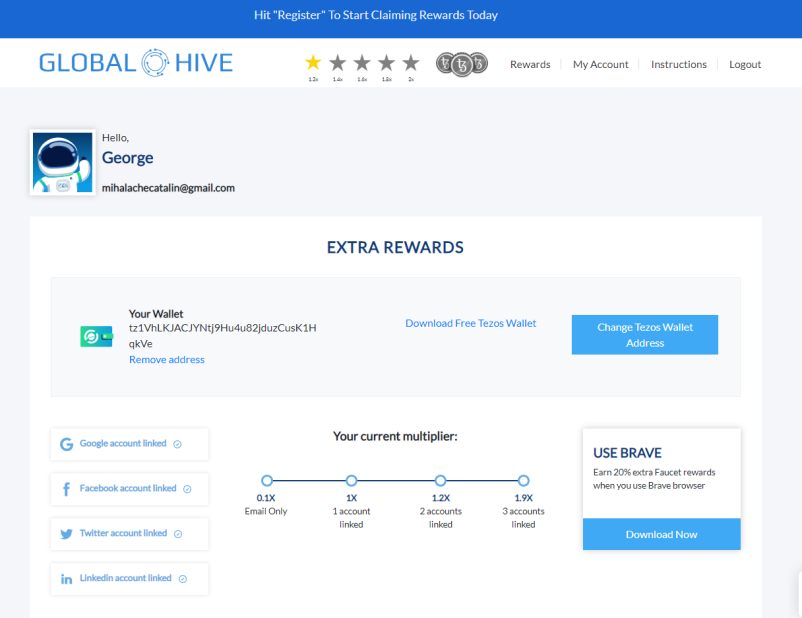Image resolution: width=802 pixels, height=618 pixels.
Task: Select the fourth star labeled 1.8x
Action: (x=387, y=63)
